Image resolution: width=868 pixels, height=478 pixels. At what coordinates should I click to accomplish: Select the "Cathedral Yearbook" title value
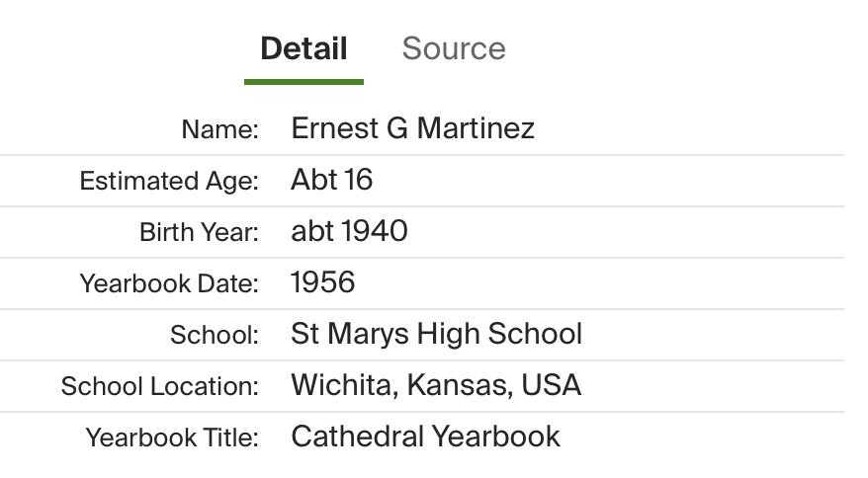(425, 437)
